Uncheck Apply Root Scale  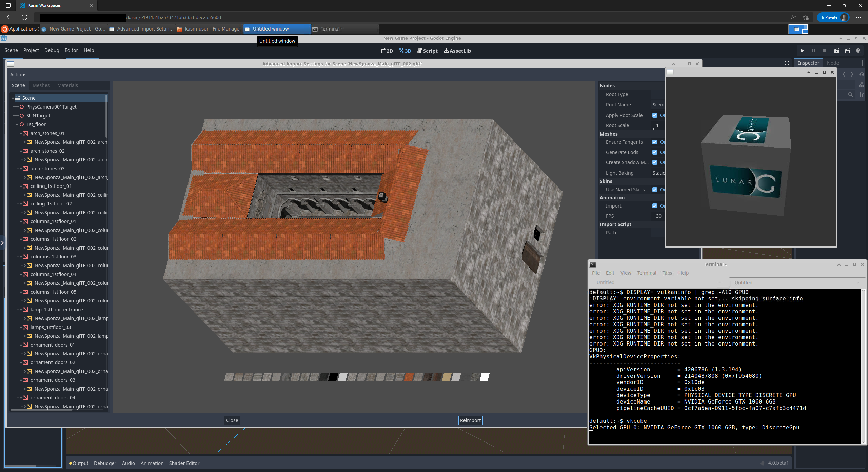pos(655,115)
